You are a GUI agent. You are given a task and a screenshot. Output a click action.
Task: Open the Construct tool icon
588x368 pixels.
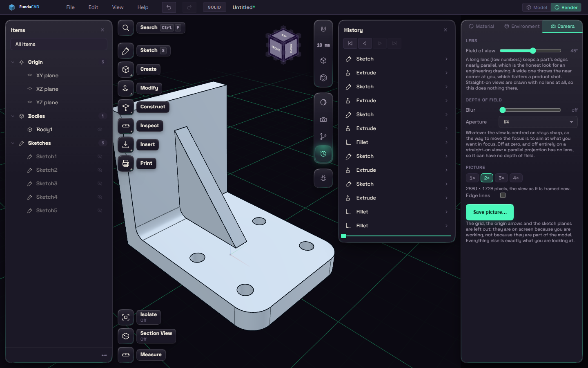[x=126, y=107]
